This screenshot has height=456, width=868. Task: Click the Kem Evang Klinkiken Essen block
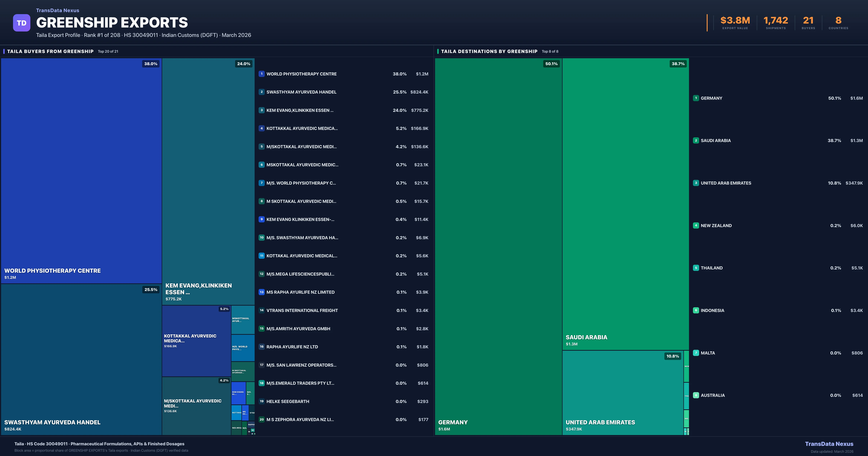[x=208, y=181]
